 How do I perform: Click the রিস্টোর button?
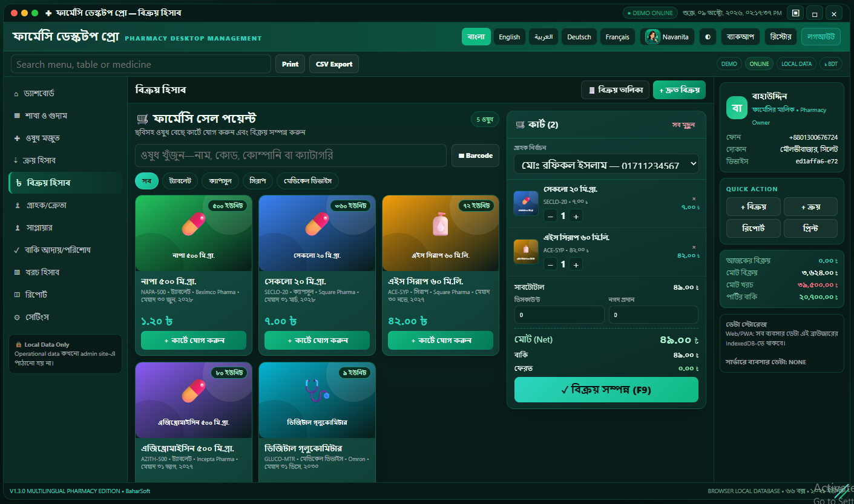[x=781, y=37]
